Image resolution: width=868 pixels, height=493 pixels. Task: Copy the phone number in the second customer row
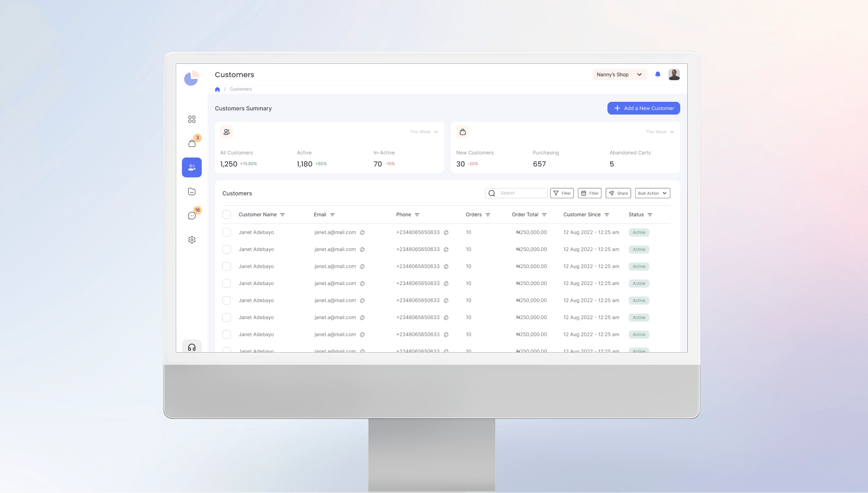pos(446,250)
